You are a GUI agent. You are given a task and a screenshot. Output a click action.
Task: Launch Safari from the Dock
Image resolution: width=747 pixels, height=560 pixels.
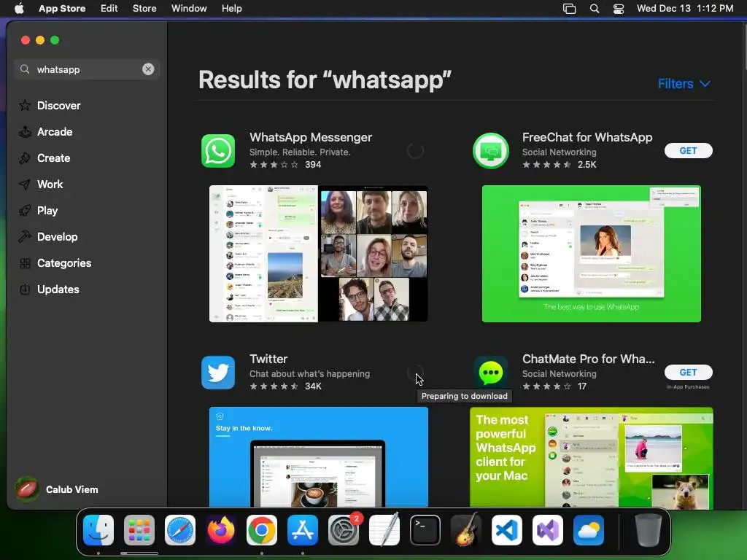[180, 530]
